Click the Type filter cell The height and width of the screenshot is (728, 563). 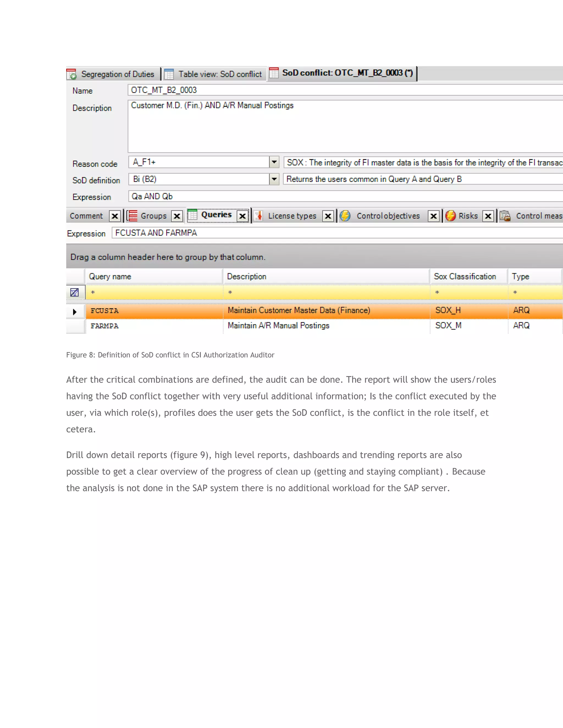(535, 293)
